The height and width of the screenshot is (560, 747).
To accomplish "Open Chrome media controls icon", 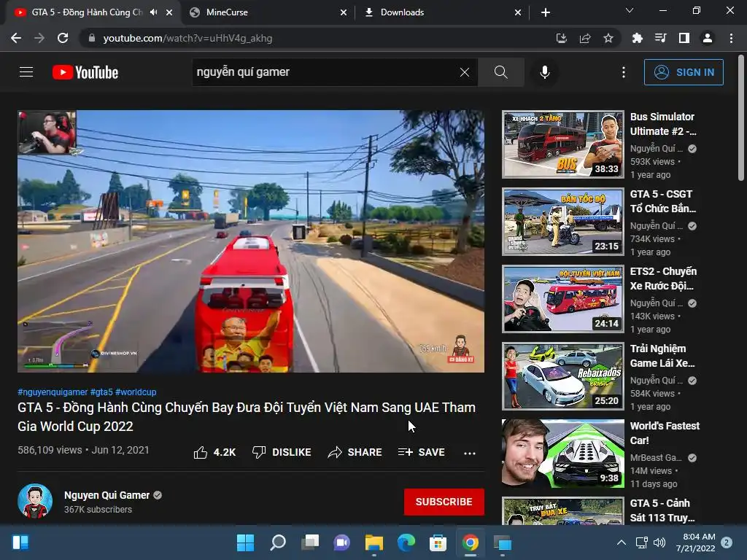I will (661, 38).
